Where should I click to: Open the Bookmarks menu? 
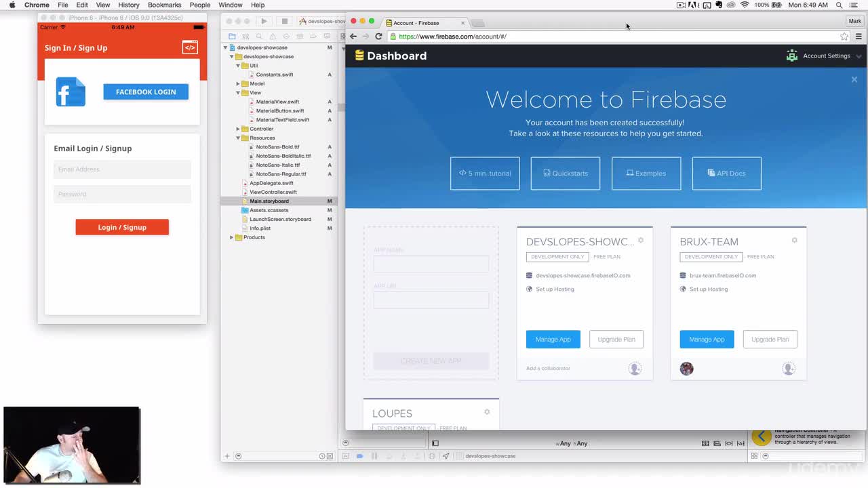pyautogui.click(x=165, y=5)
